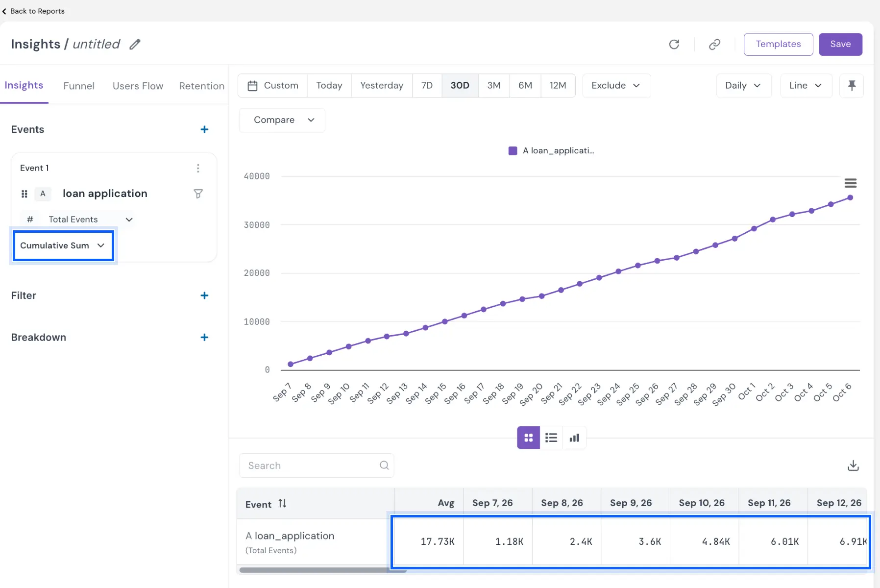Edit report title pencil icon
The height and width of the screenshot is (588, 880).
tap(135, 44)
